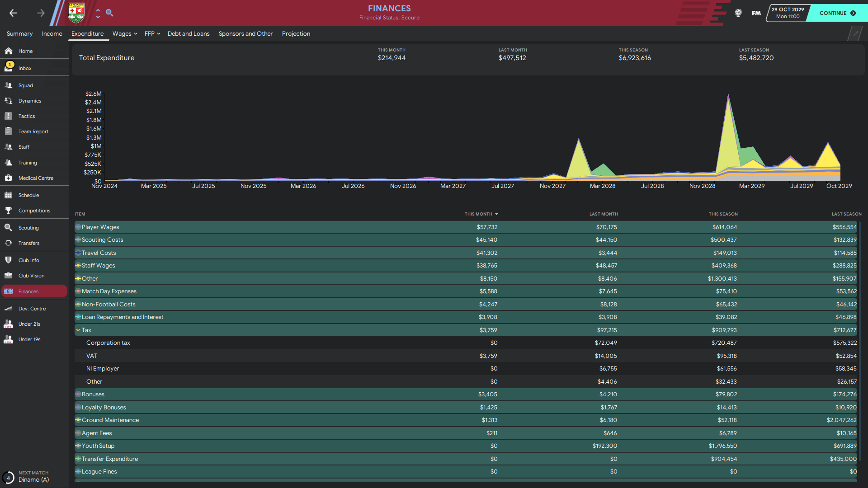Switch to Debt and Loans tab
This screenshot has height=488, width=868.
[189, 33]
